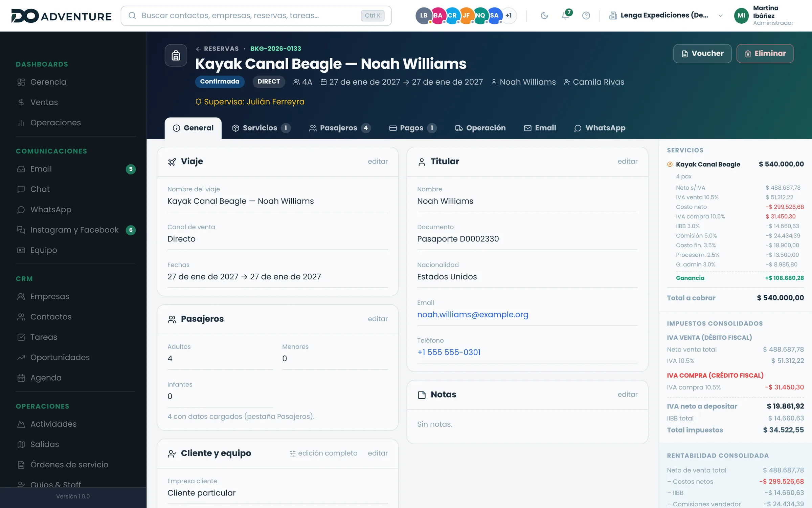
Task: Go back to Reservas list
Action: [x=217, y=49]
